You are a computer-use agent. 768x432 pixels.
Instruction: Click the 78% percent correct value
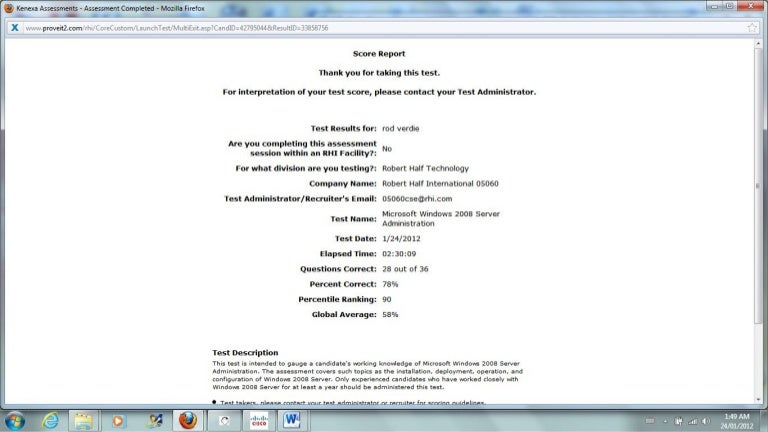coord(390,285)
